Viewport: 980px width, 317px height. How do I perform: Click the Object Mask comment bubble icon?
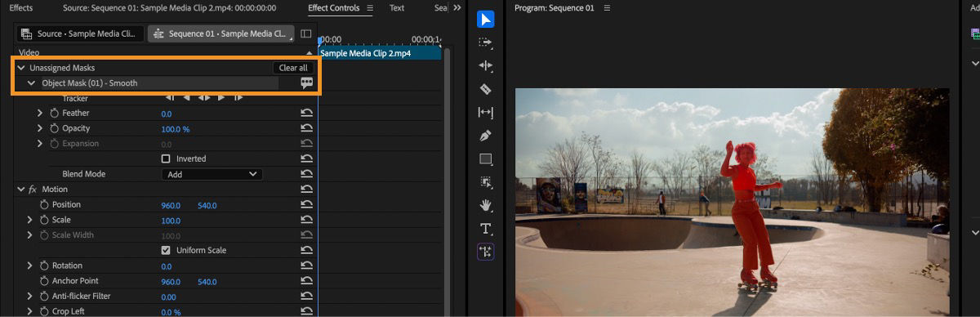point(306,83)
